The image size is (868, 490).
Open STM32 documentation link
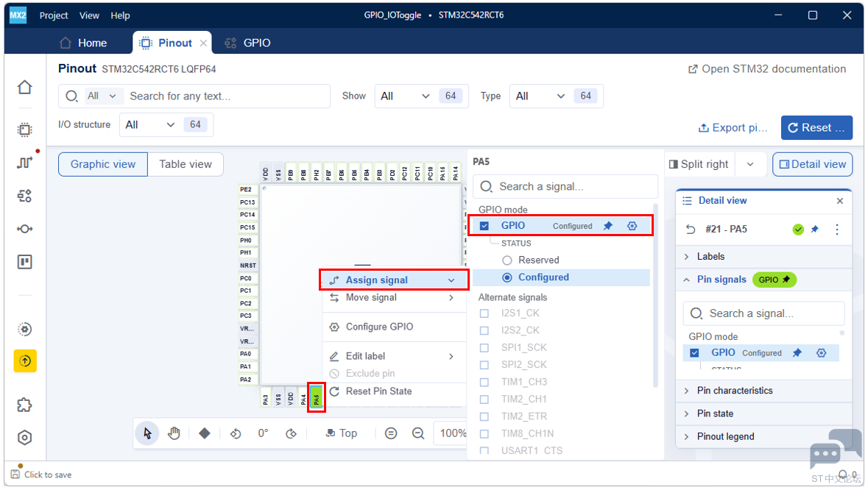(767, 69)
